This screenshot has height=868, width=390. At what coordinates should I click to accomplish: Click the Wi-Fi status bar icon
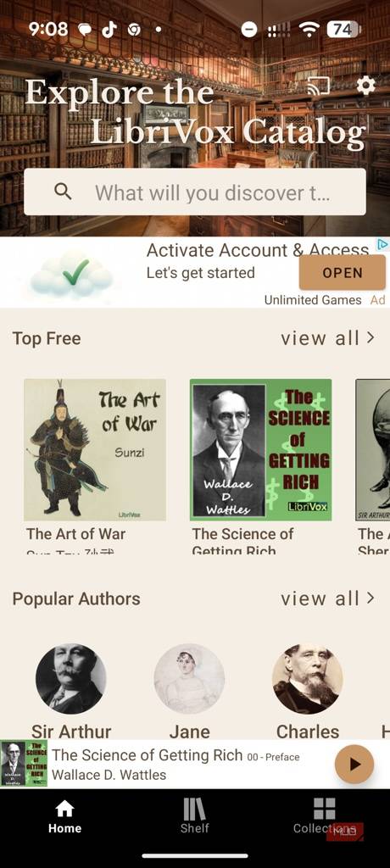pos(309,30)
